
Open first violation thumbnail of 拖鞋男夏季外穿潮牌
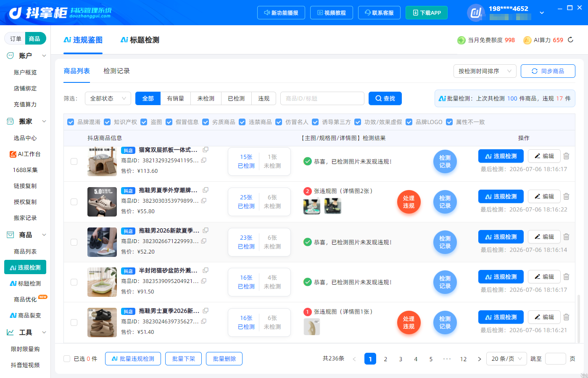[312, 206]
